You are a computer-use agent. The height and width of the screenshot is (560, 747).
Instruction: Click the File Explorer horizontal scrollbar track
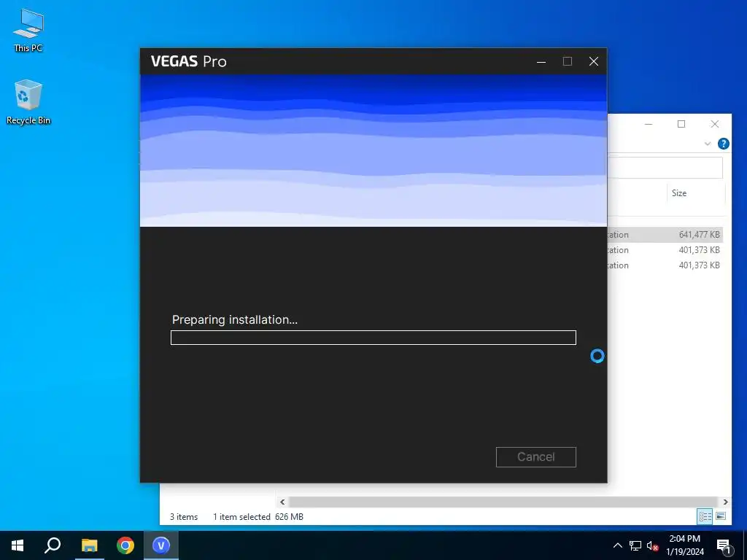[x=503, y=502]
